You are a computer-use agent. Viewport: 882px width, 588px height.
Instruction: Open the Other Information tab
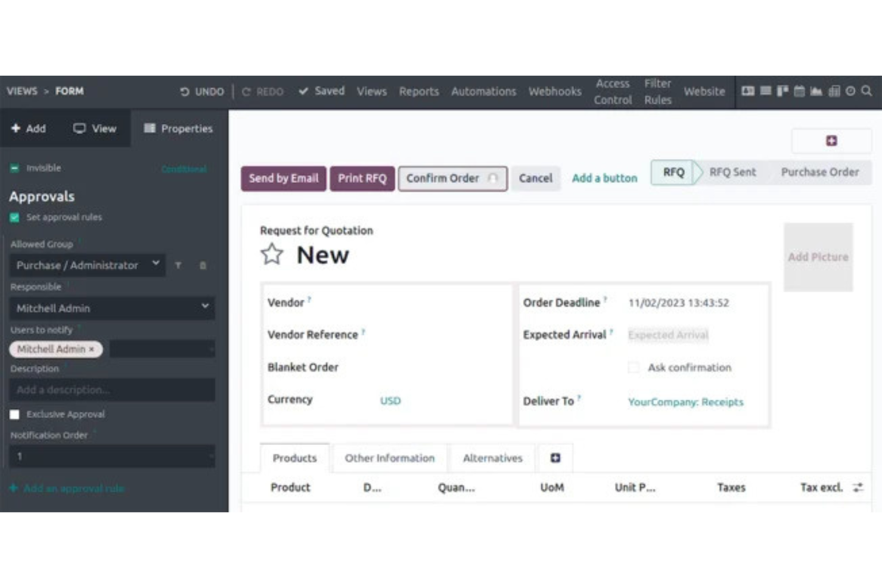[389, 458]
